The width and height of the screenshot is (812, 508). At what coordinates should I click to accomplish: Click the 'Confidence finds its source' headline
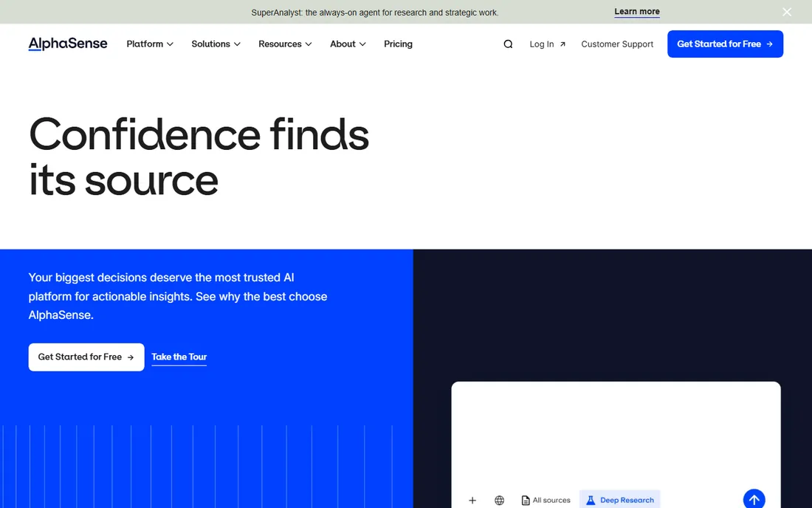point(199,157)
